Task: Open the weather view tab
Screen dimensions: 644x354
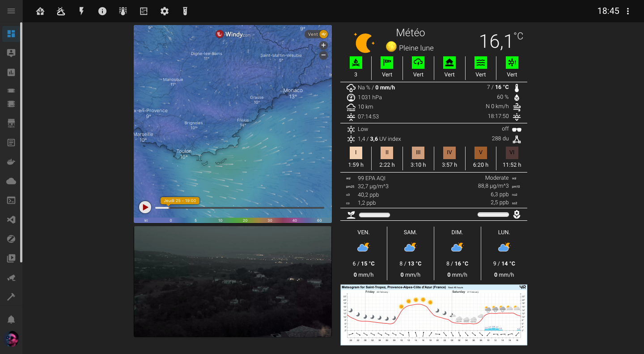Action: (x=61, y=11)
